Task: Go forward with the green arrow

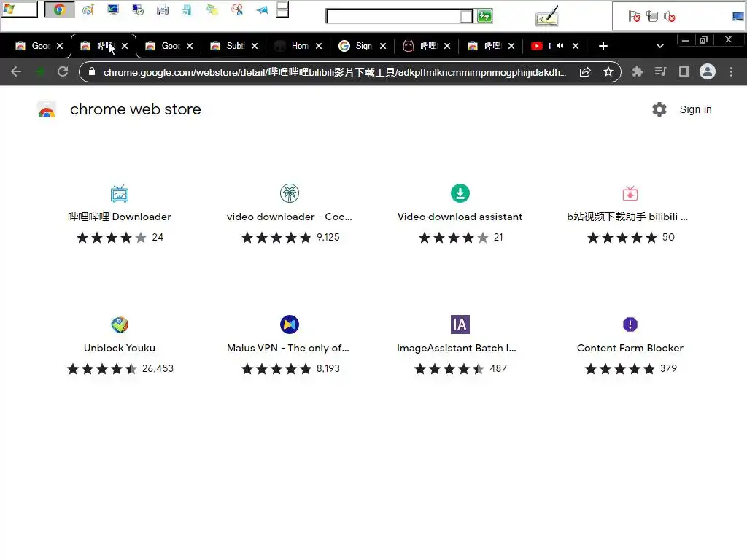Action: click(x=40, y=72)
